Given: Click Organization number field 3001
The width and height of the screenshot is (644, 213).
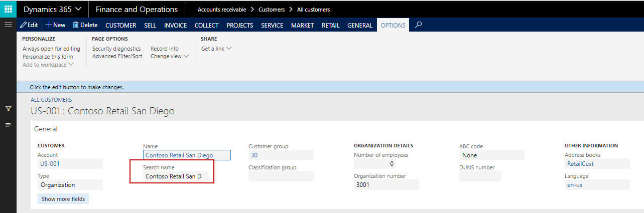Looking at the screenshot, I should (387, 184).
